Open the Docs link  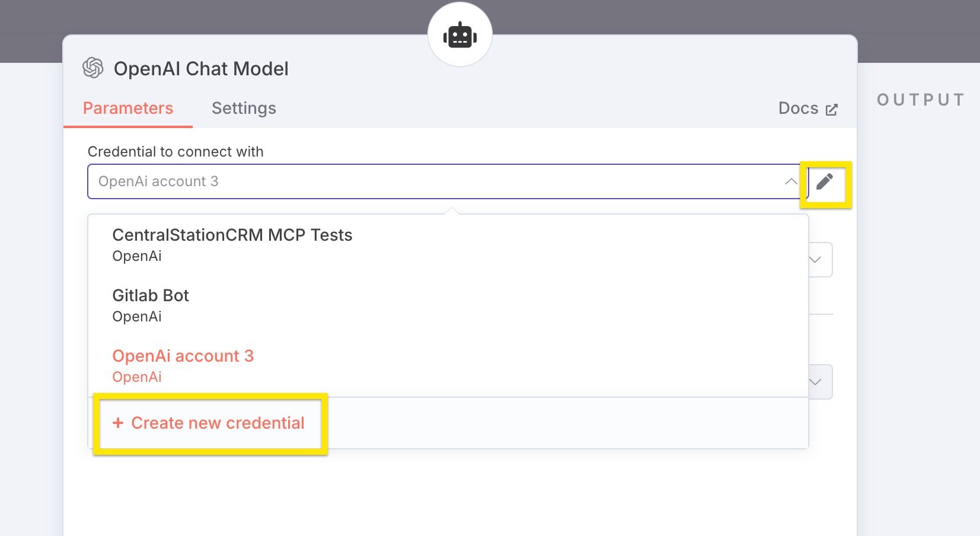(x=798, y=109)
